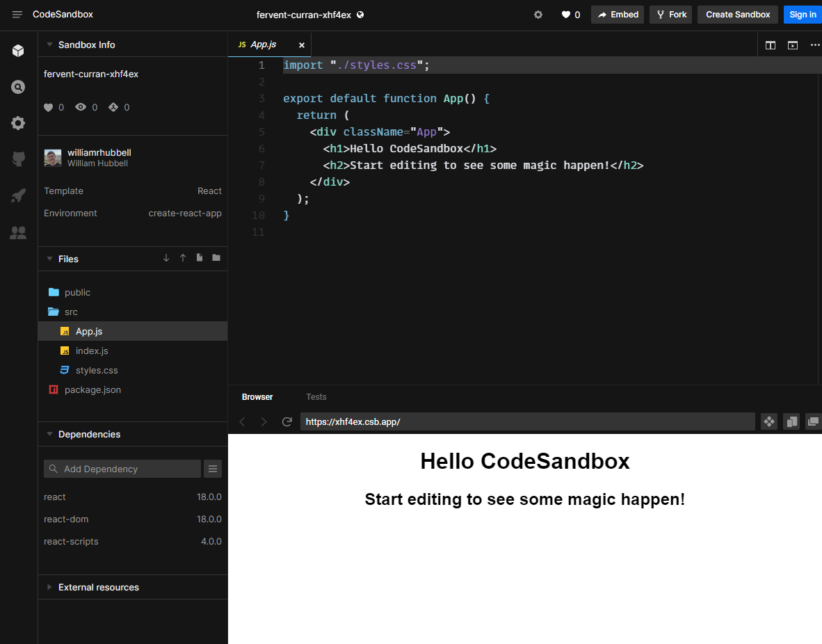Click the globe privacy icon beside sandbox name
The image size is (822, 644).
(360, 15)
